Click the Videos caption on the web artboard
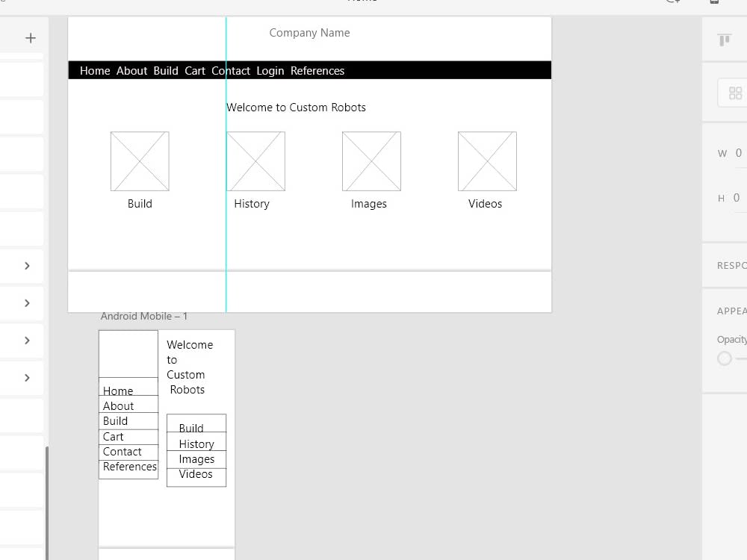This screenshot has width=747, height=560. click(485, 204)
